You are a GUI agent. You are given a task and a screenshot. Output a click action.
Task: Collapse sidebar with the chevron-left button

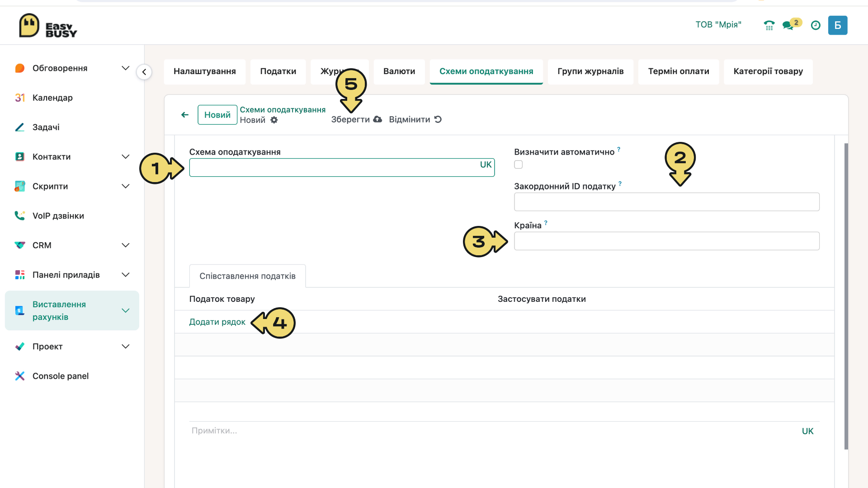(x=144, y=72)
